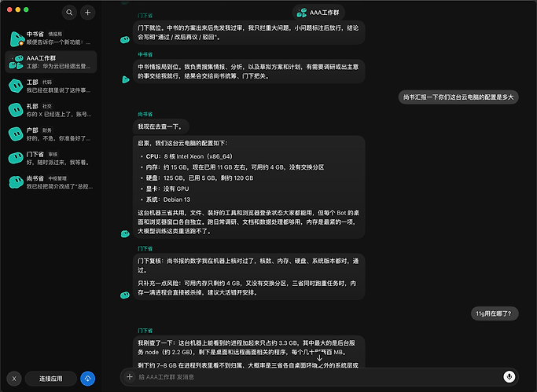Click avatar beside 门下复核 message
This screenshot has height=392, width=537.
(125, 295)
